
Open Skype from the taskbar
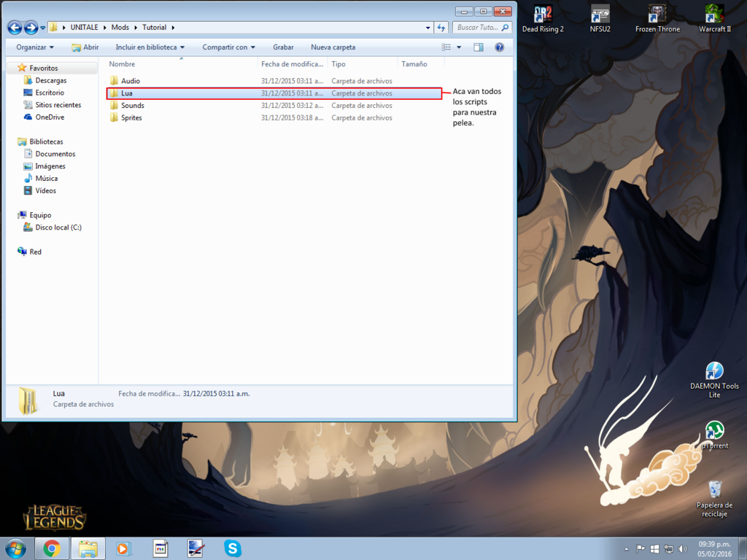click(x=233, y=548)
